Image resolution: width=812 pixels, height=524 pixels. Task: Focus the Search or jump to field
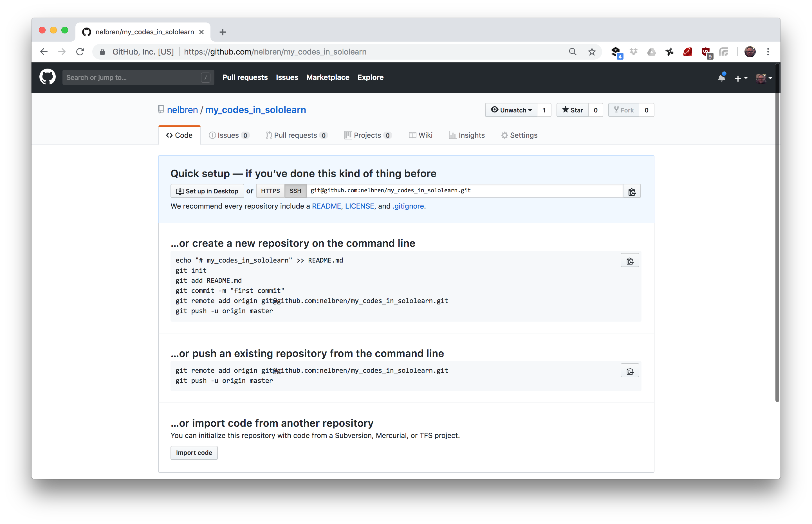pos(133,78)
